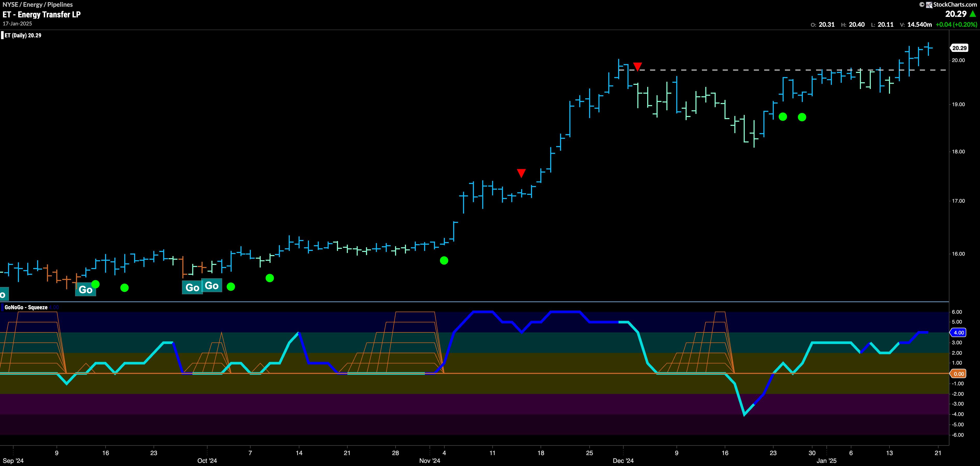Click the ET - Energy Transfer LP title
Screen dimensions: 980x466
click(x=42, y=15)
